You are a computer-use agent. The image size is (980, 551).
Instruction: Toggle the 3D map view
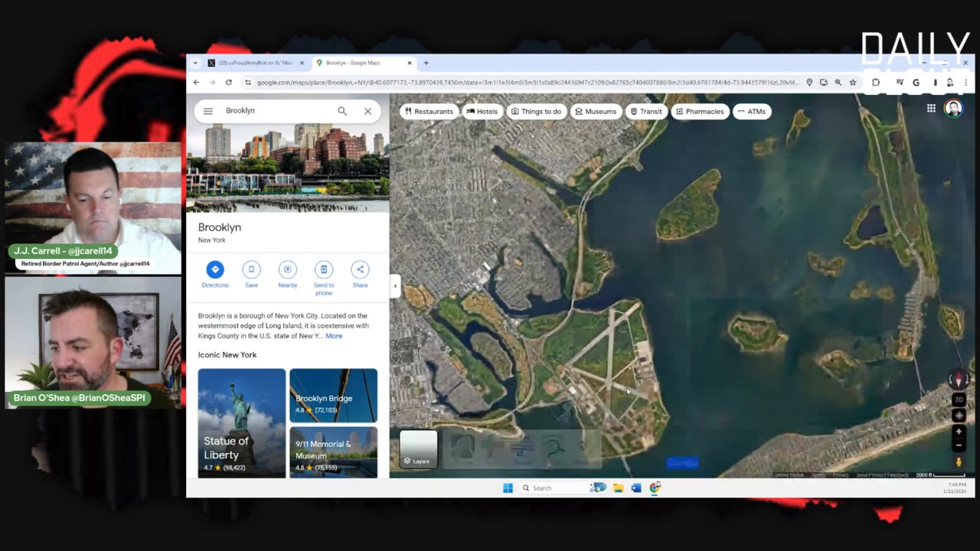[959, 399]
